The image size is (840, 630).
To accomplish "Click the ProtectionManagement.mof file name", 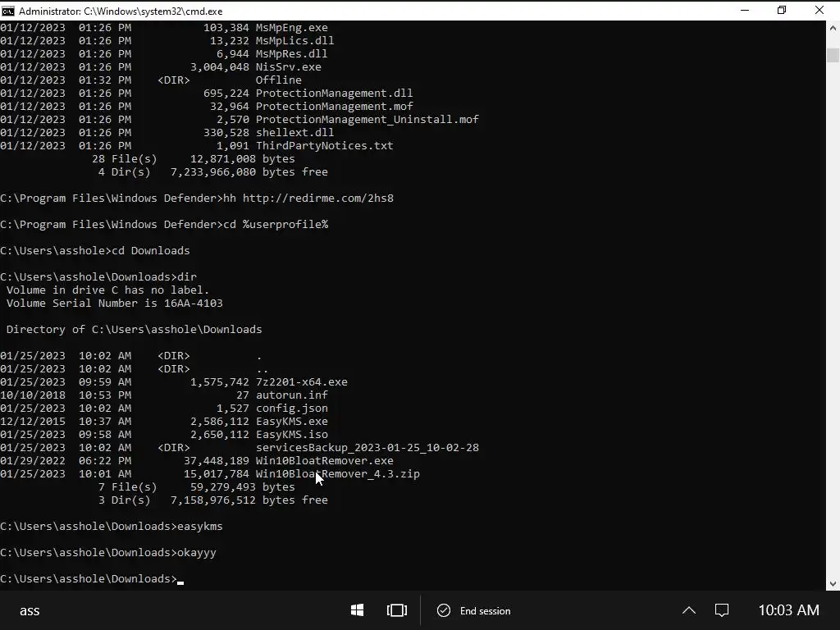I will point(335,106).
